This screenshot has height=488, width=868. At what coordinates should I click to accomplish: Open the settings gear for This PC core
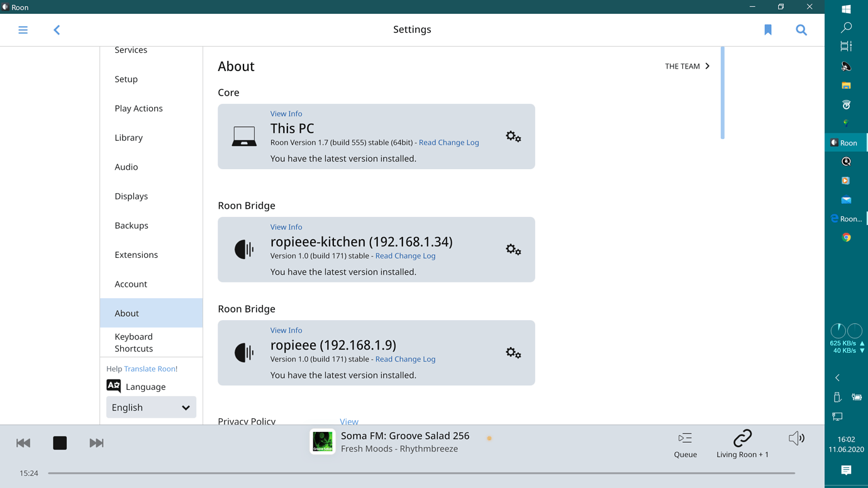[513, 136]
